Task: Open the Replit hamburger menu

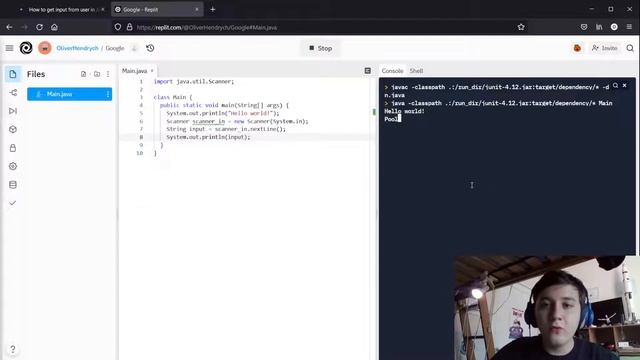Action: point(9,48)
